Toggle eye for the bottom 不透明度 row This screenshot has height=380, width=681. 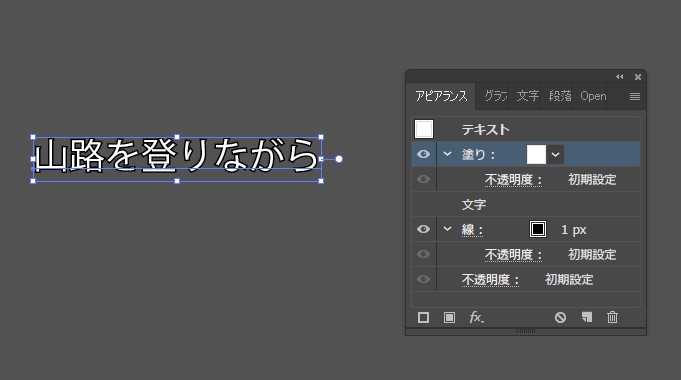423,279
